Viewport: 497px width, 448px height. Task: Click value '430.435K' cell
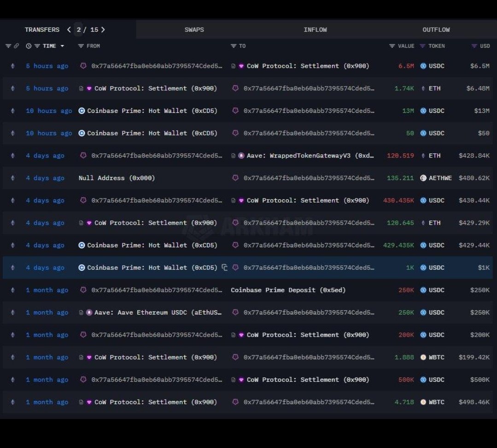click(x=398, y=200)
